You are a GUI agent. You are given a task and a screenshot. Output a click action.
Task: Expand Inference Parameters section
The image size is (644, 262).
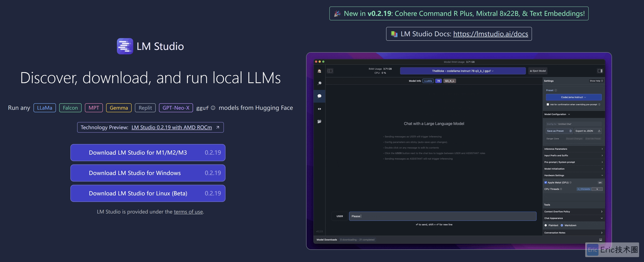pyautogui.click(x=574, y=149)
